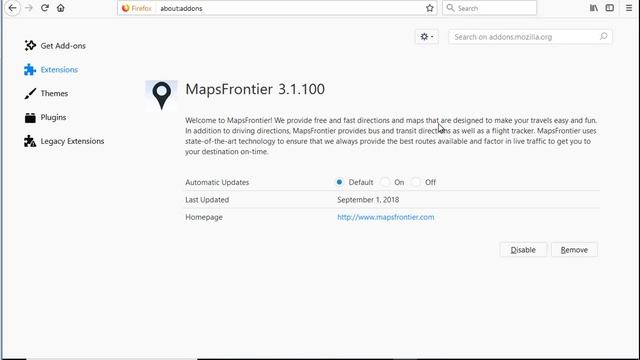Remove the MapsFrontier extension
Viewport: 640px width, 360px height.
click(574, 250)
